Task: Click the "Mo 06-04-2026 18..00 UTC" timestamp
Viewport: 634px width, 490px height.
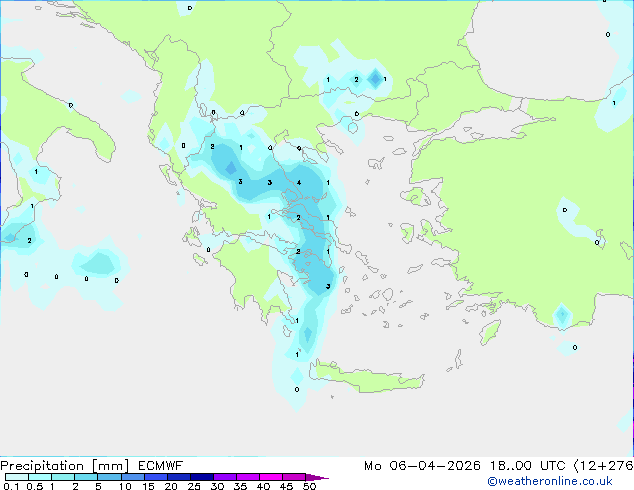Action: (465, 466)
